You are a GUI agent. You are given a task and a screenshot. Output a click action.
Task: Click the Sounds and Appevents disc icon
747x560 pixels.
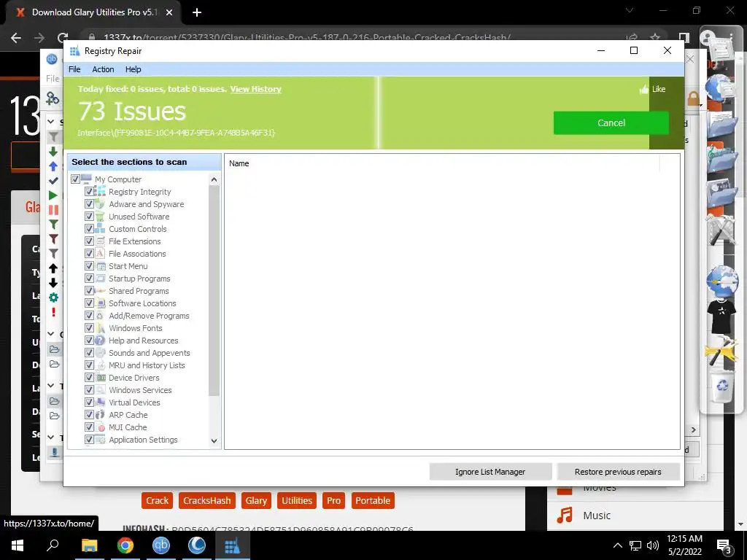pos(100,352)
